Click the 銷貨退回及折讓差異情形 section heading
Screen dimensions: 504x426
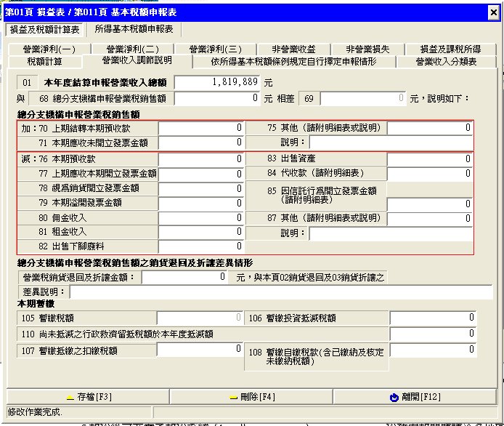(135, 263)
